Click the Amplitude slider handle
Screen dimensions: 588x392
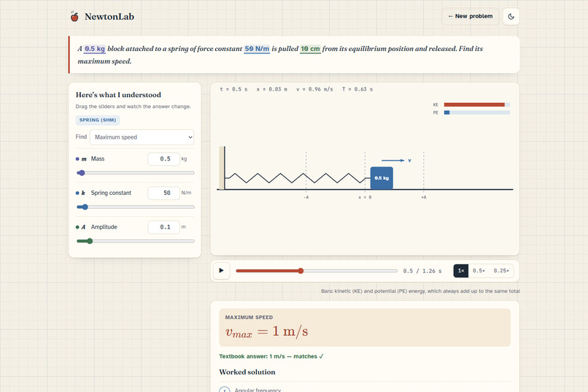[x=90, y=241]
